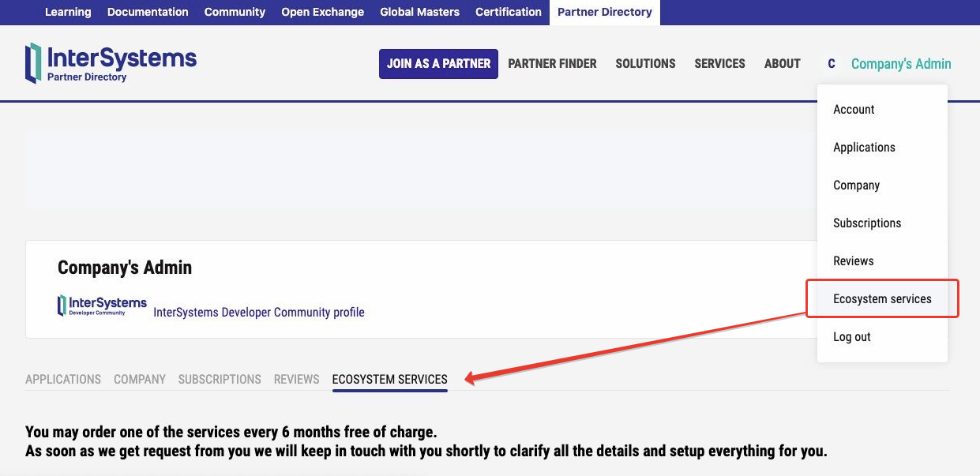Screen dimensions: 980x476
Task: Open the Services navigation item
Action: pyautogui.click(x=719, y=64)
